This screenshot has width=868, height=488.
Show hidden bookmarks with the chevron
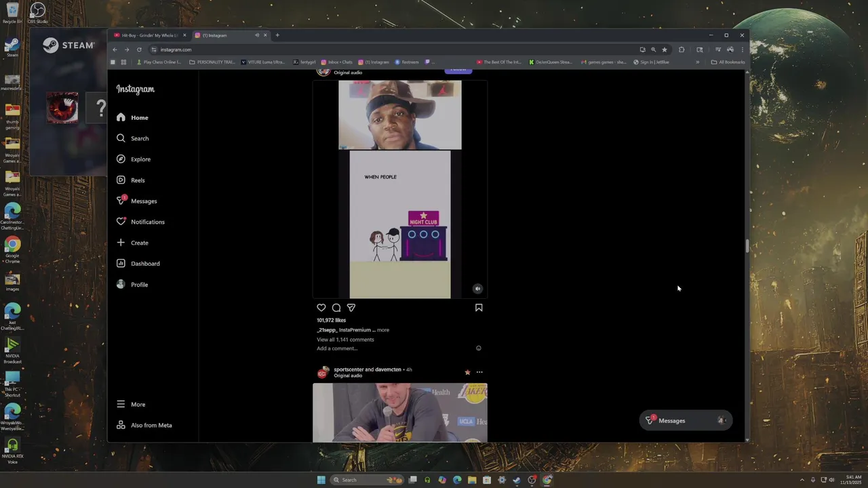(x=697, y=62)
